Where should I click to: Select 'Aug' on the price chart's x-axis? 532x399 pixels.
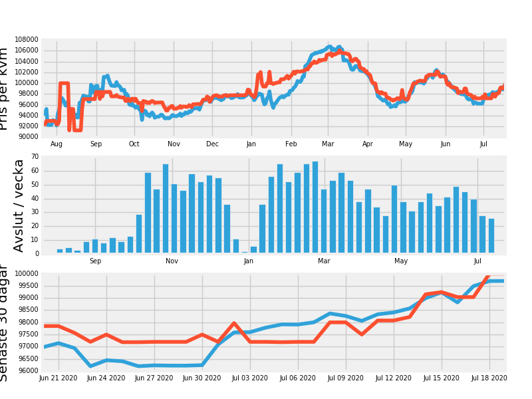pos(57,144)
